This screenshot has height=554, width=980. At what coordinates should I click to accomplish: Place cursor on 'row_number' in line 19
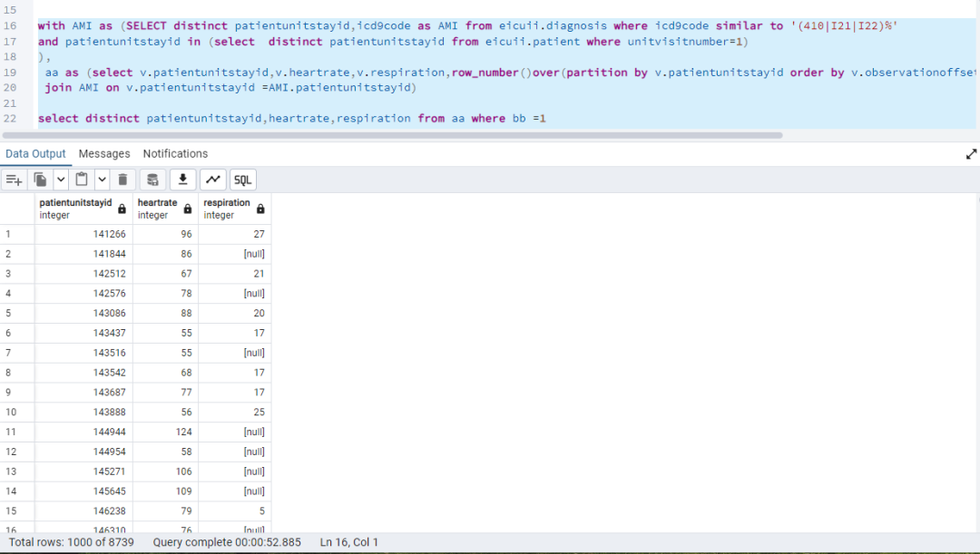[485, 73]
